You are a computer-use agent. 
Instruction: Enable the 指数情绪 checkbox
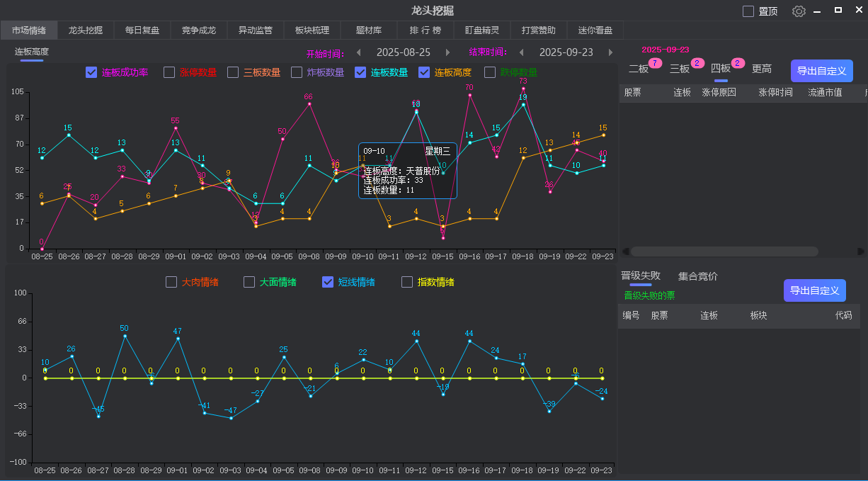(407, 282)
